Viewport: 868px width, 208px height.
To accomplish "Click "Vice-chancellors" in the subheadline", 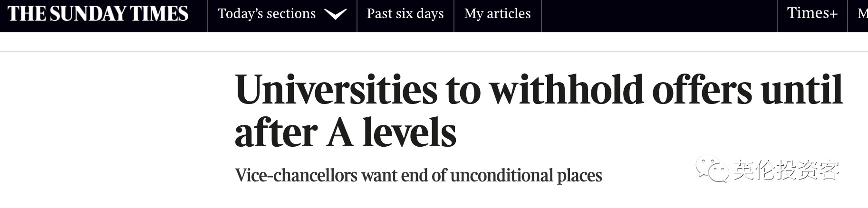I will pyautogui.click(x=296, y=176).
